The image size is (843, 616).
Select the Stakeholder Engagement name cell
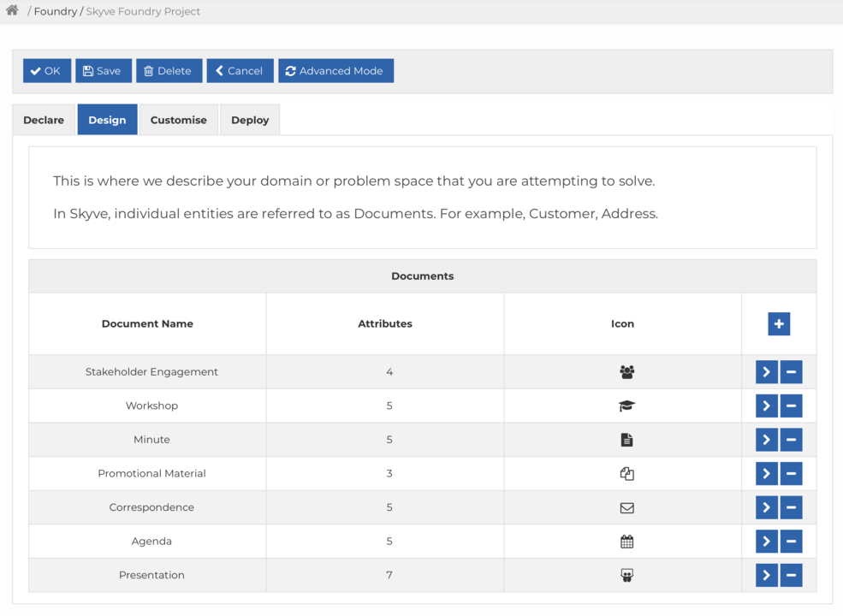148,372
